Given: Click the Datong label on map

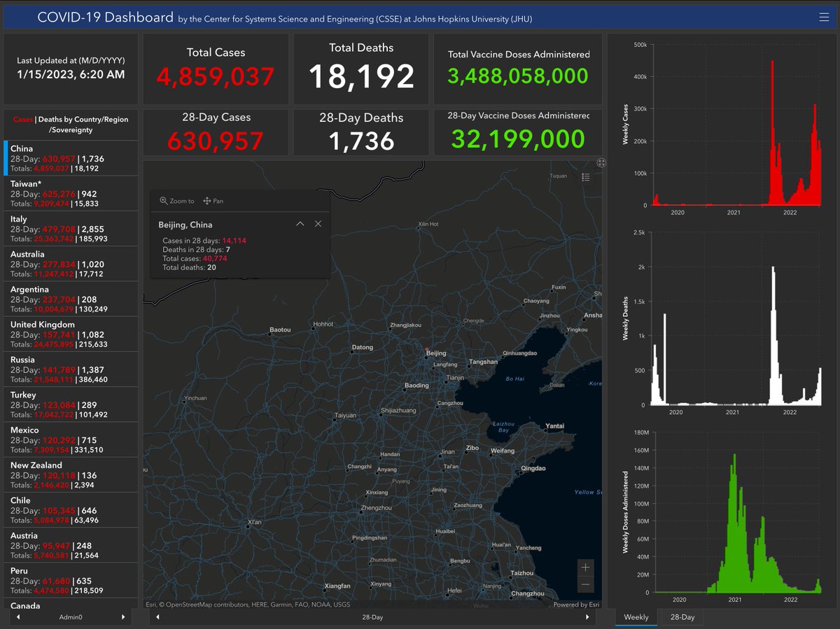Looking at the screenshot, I should point(362,347).
